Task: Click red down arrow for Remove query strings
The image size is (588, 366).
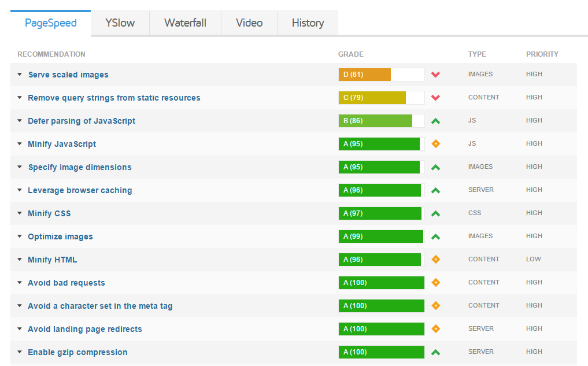Action: click(435, 98)
